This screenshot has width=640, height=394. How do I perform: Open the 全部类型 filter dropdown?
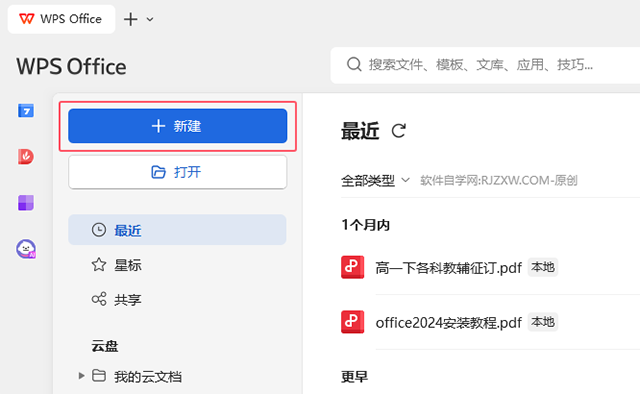375,180
